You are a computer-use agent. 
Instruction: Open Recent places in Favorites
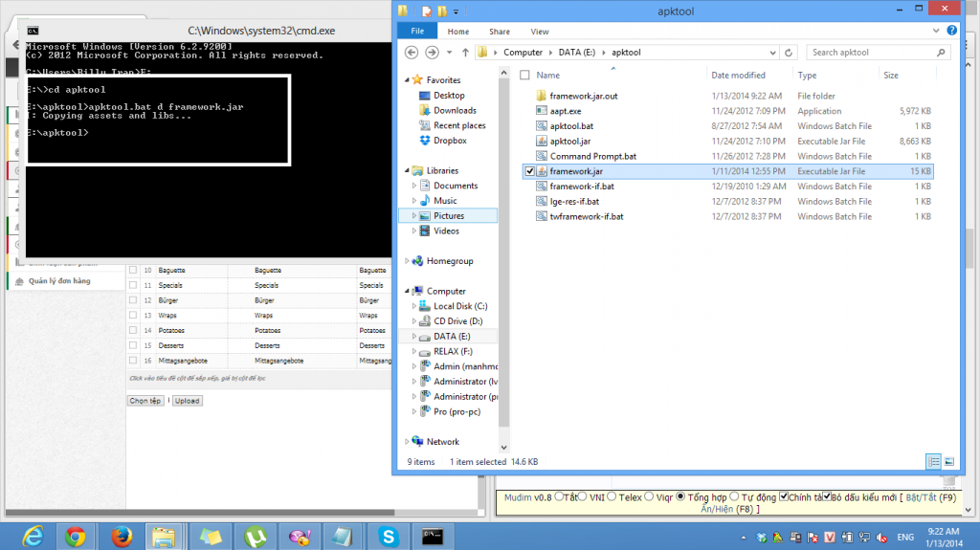tap(459, 125)
